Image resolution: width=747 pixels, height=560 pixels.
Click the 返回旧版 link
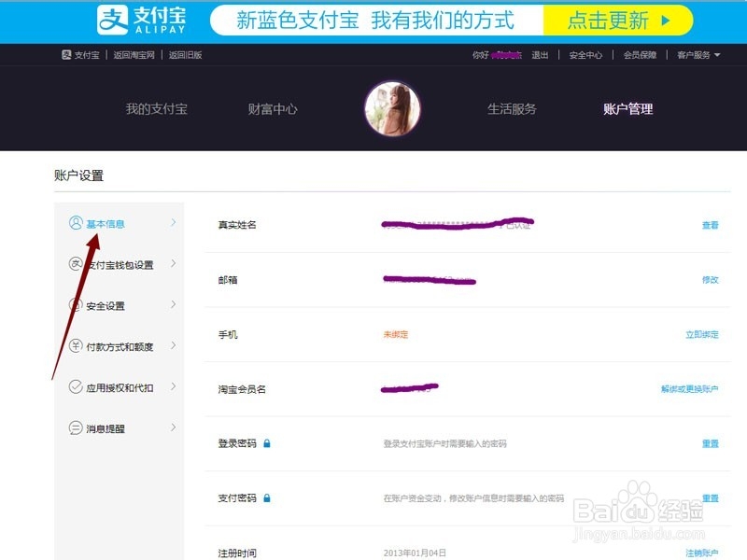(x=185, y=55)
